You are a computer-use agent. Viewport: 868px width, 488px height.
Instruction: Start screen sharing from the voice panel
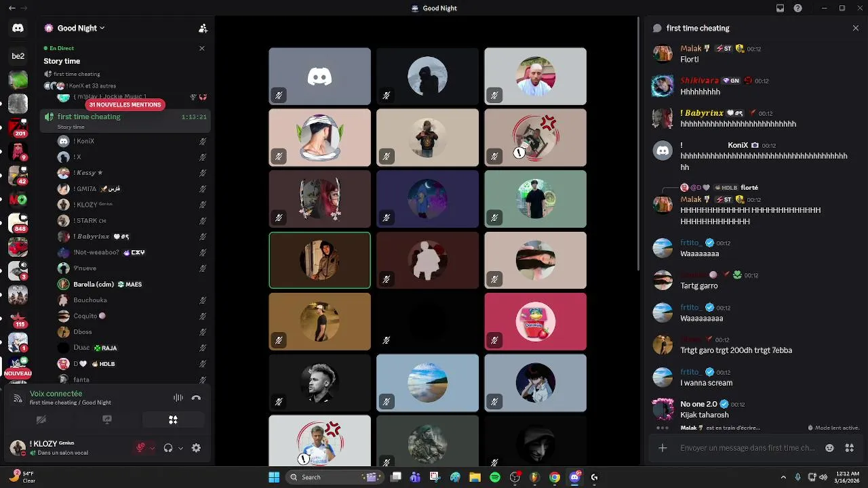[107, 420]
